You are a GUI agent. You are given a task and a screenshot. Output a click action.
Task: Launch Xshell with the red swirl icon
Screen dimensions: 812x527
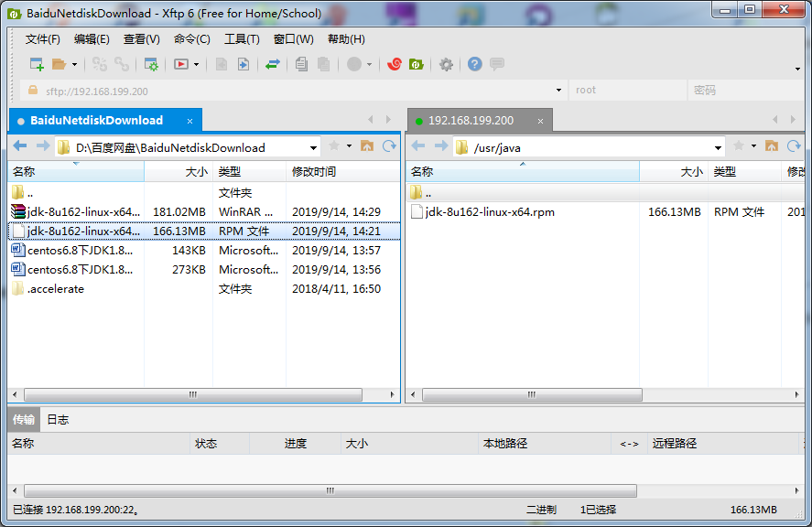[x=395, y=64]
